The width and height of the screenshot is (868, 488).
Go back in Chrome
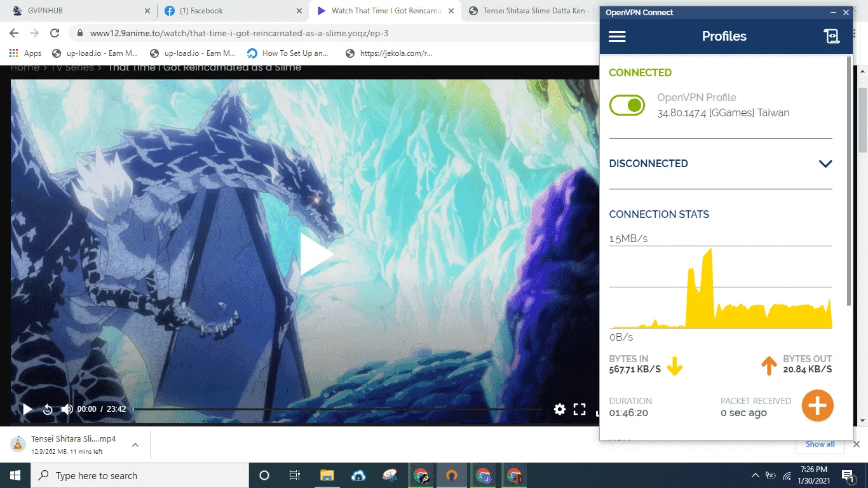pyautogui.click(x=14, y=33)
